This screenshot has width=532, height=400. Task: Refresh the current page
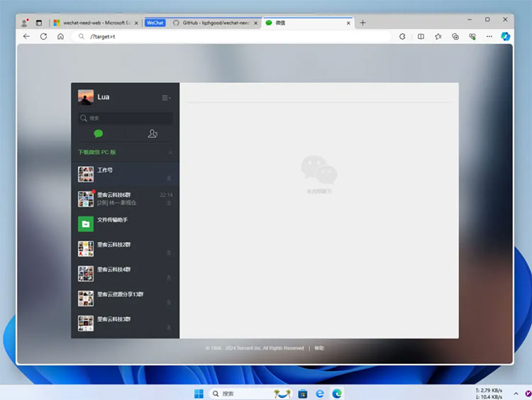tap(43, 36)
